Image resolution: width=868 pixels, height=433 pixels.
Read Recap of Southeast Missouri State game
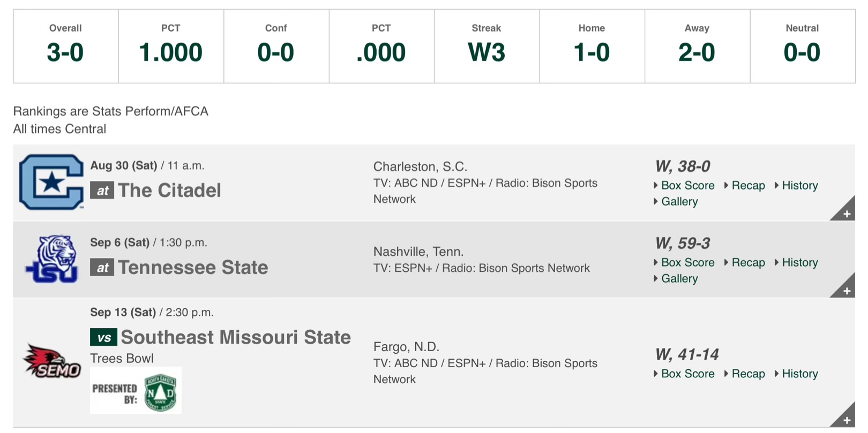pos(748,374)
